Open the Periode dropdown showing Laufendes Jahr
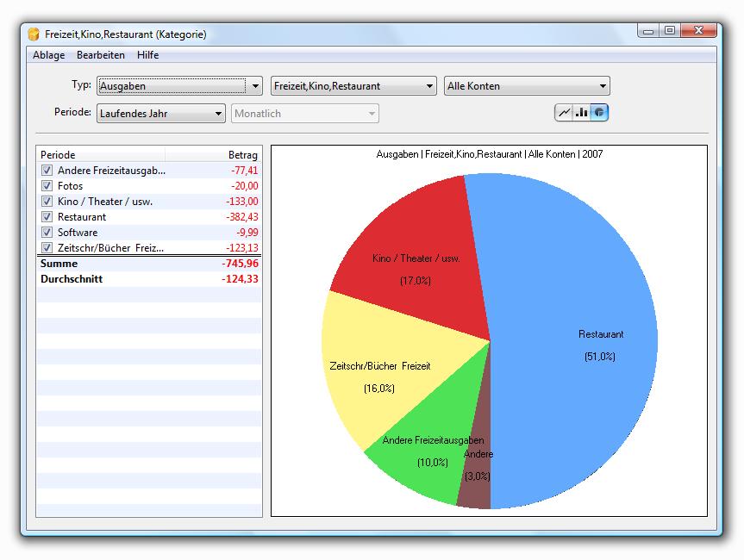Viewport: 744px width, 560px height. pos(161,114)
